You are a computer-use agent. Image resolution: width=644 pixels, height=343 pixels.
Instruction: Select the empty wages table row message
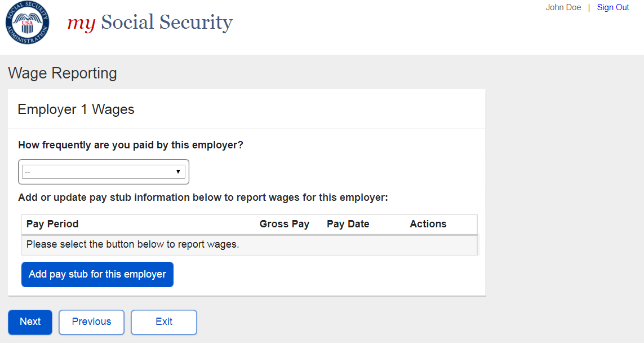133,245
